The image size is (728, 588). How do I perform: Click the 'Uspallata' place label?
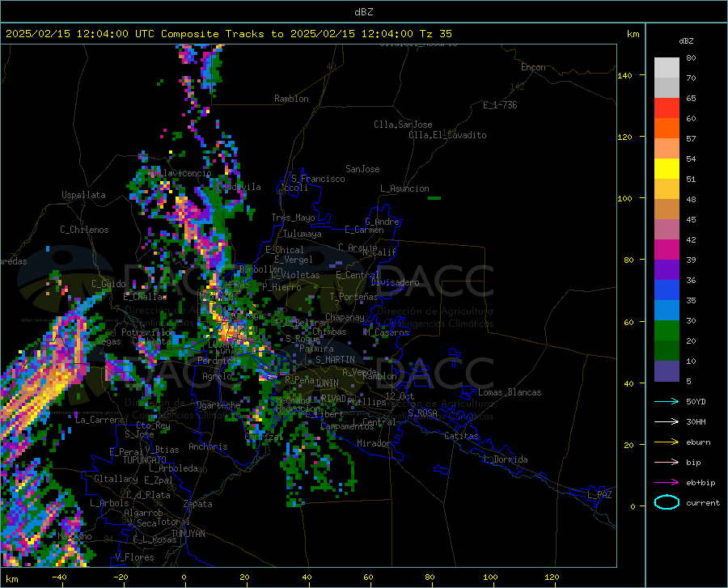[x=83, y=195]
